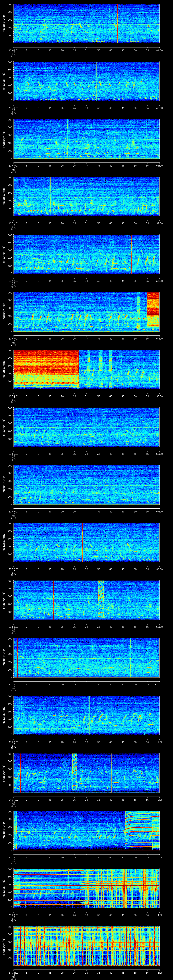Select the spectrogram panel starting at 20:48:00
Image resolution: width=173 pixels, height=980 pixels.
pyautogui.click(x=86, y=24)
